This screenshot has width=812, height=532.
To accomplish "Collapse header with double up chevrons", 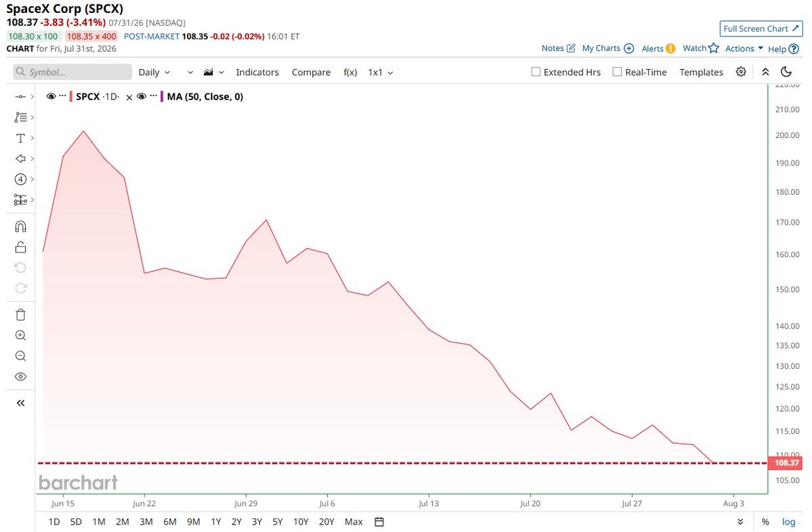I will pos(765,72).
